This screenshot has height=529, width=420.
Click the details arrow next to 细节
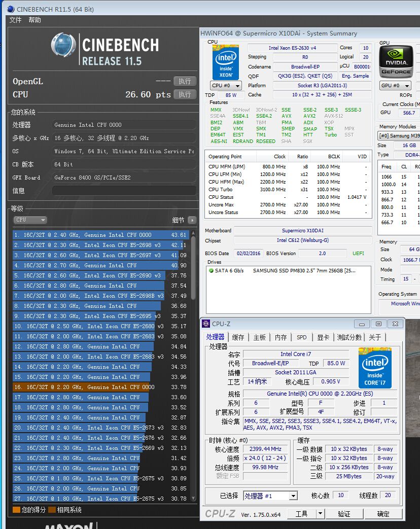pos(192,220)
